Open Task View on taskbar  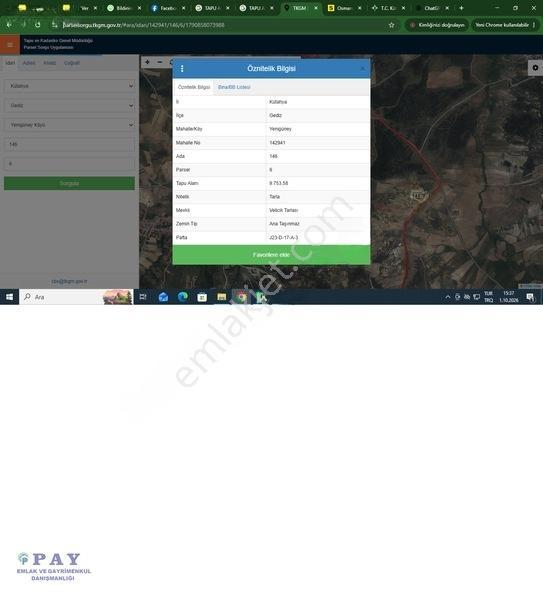pos(143,297)
